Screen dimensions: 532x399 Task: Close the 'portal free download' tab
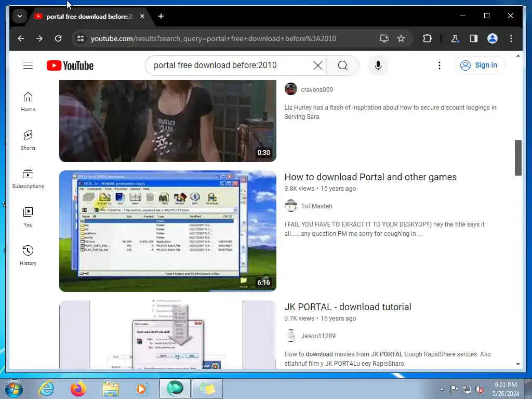point(142,16)
